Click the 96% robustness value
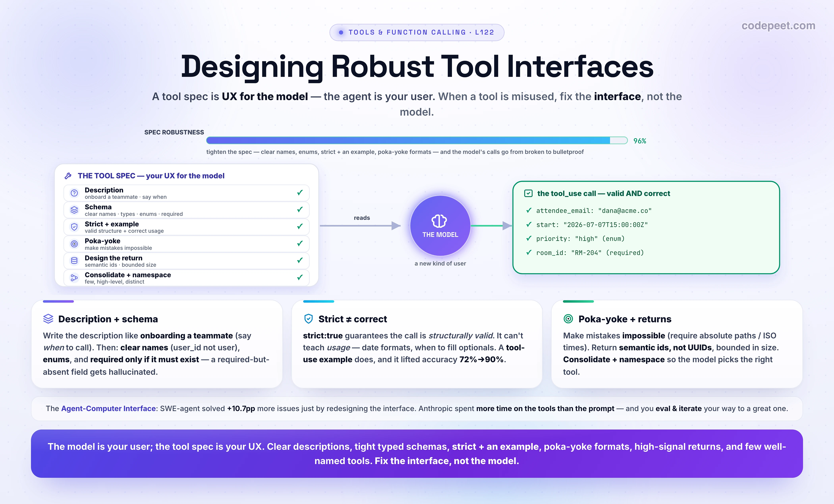Image resolution: width=834 pixels, height=504 pixels. coord(639,141)
